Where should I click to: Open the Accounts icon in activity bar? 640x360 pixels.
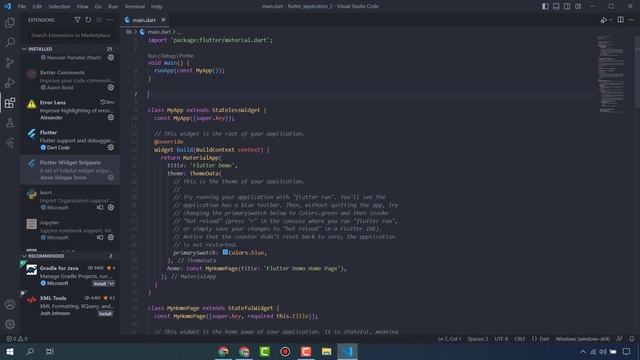point(10,304)
